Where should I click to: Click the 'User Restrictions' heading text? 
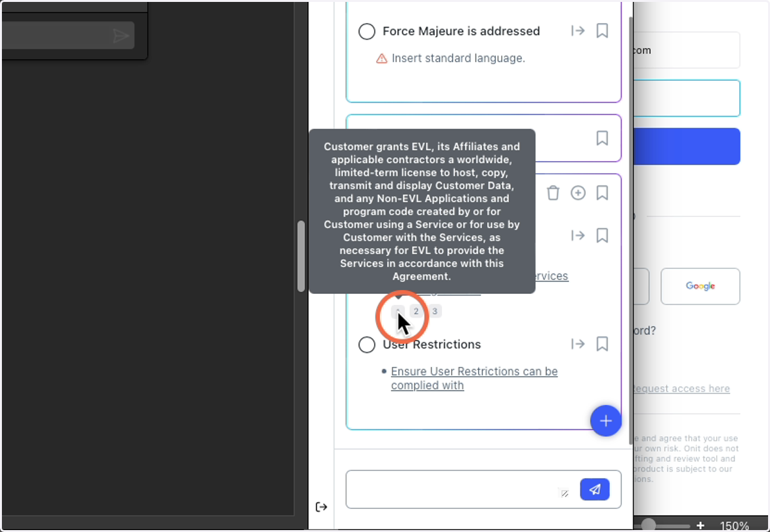pos(432,345)
